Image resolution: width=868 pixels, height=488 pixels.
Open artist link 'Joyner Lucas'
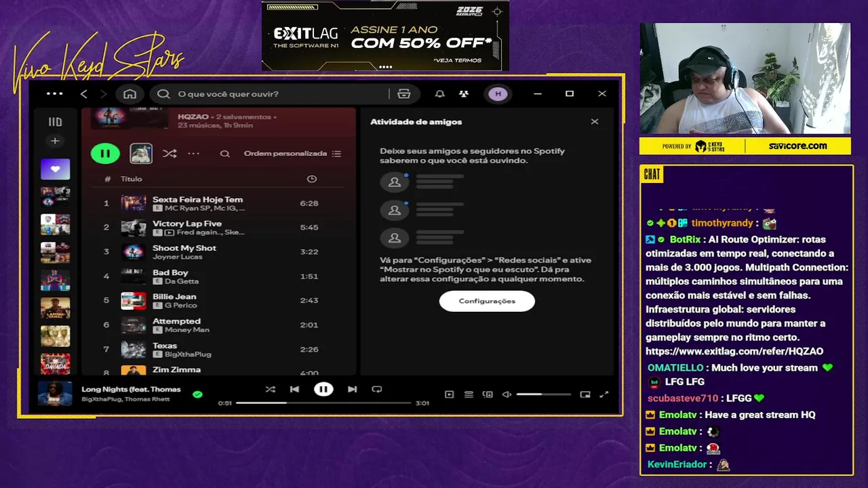tap(177, 257)
